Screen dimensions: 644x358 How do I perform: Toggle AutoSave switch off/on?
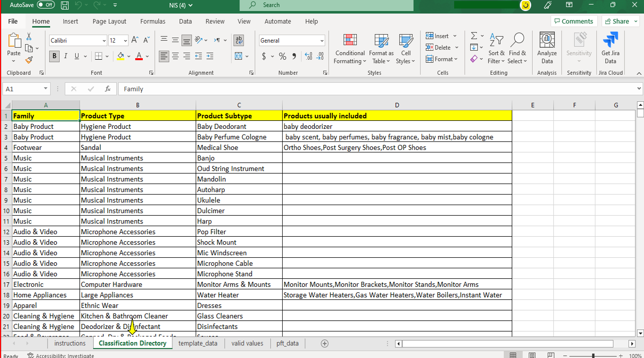click(x=46, y=5)
